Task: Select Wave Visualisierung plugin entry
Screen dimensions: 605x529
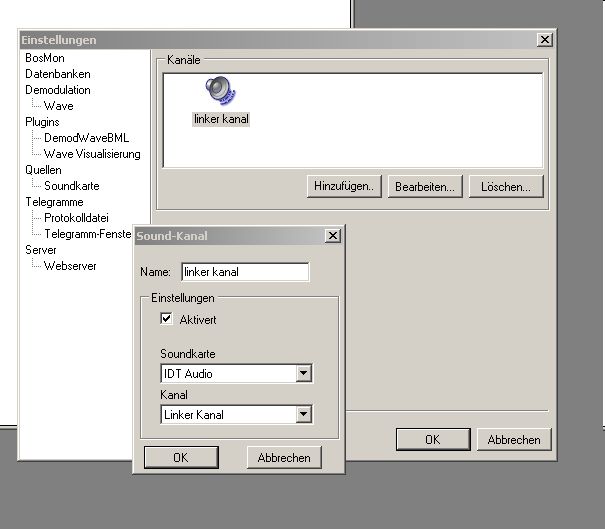Action: (x=92, y=154)
